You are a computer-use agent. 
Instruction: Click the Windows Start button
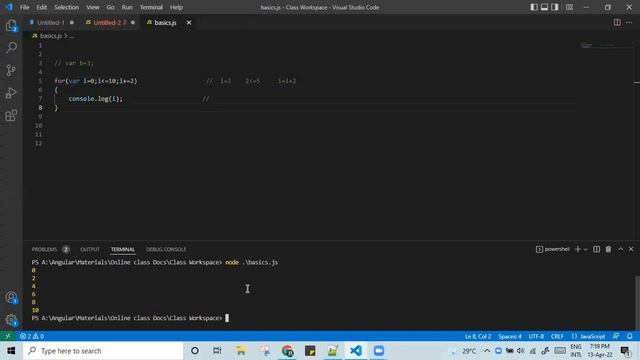click(11, 351)
